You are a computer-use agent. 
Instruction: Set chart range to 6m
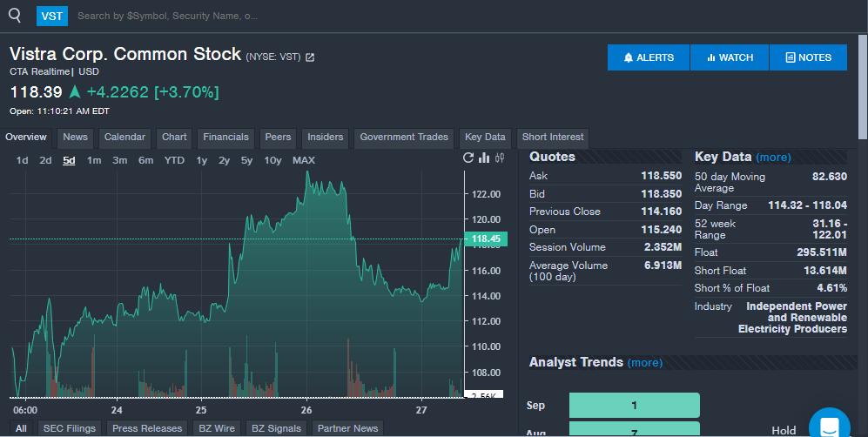point(145,160)
